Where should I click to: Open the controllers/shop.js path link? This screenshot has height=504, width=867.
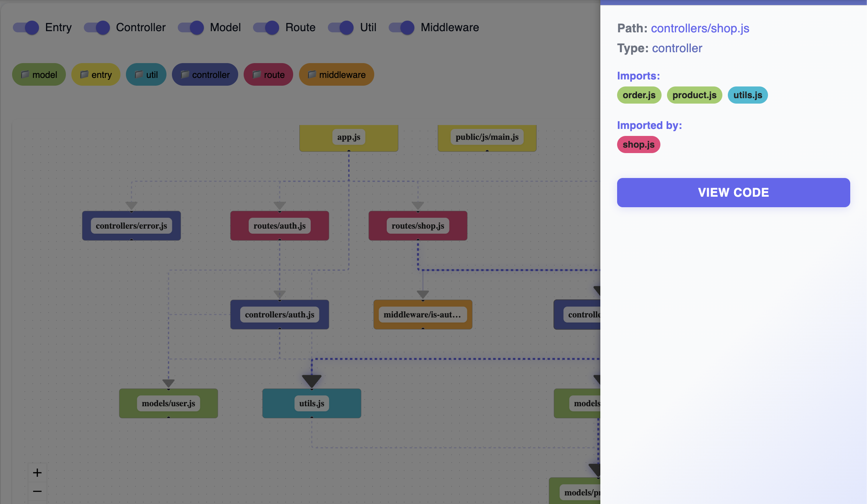click(700, 28)
